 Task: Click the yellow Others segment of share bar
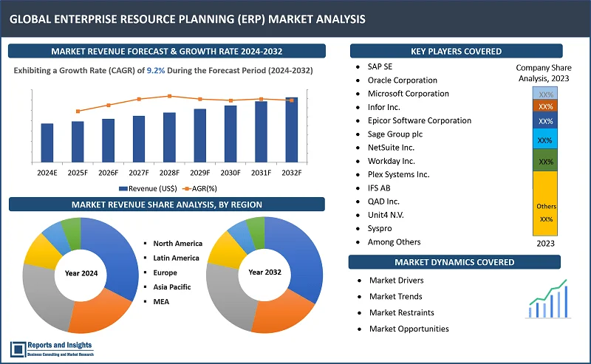[x=545, y=204]
